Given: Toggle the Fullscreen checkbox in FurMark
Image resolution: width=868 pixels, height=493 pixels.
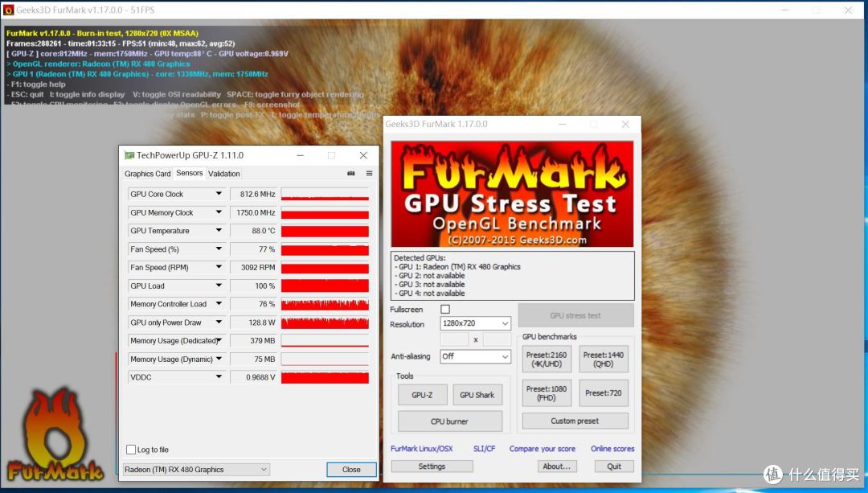Looking at the screenshot, I should point(445,309).
